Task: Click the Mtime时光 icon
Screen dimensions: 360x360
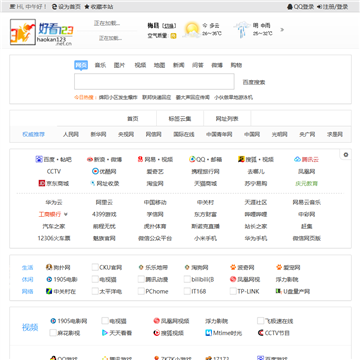Action: pyautogui.click(x=208, y=333)
